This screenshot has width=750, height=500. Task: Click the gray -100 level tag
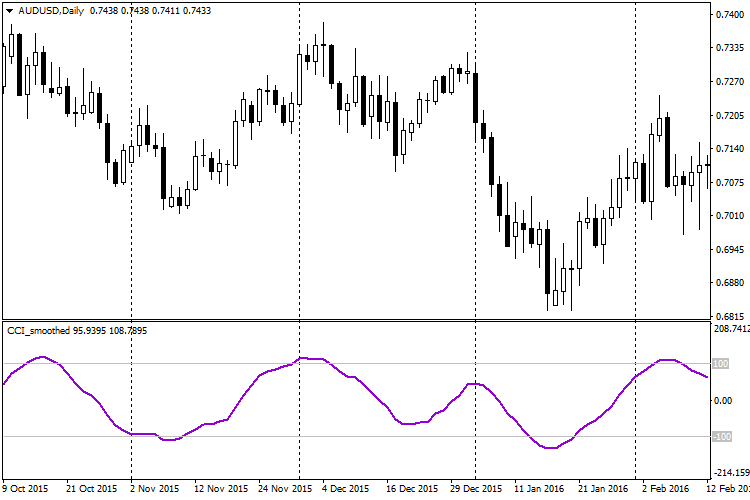[720, 437]
